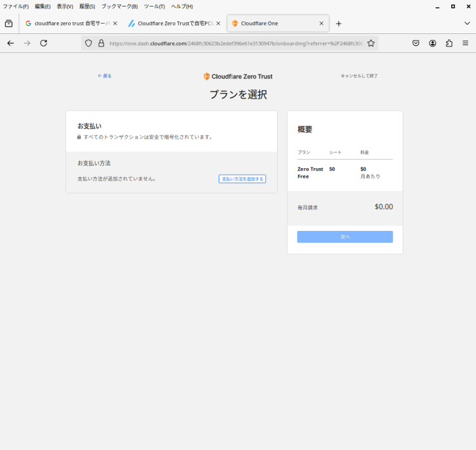Click 支払い方法が追加されていません text

pyautogui.click(x=117, y=179)
